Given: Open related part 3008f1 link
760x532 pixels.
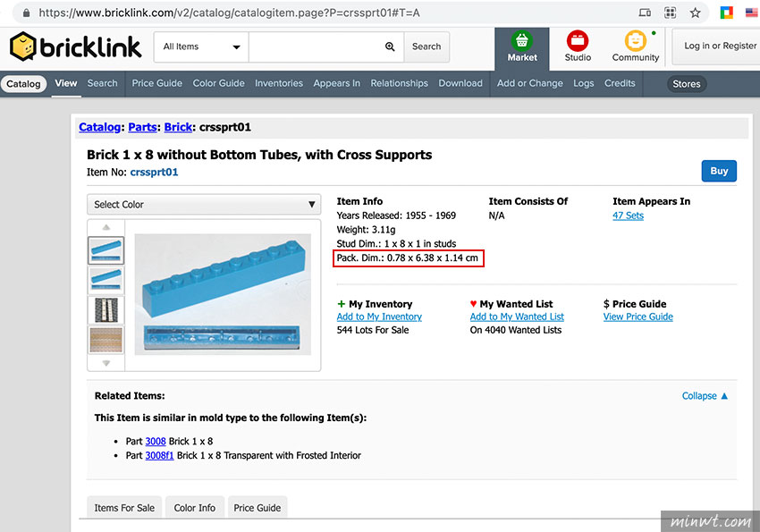Looking at the screenshot, I should click(x=159, y=455).
